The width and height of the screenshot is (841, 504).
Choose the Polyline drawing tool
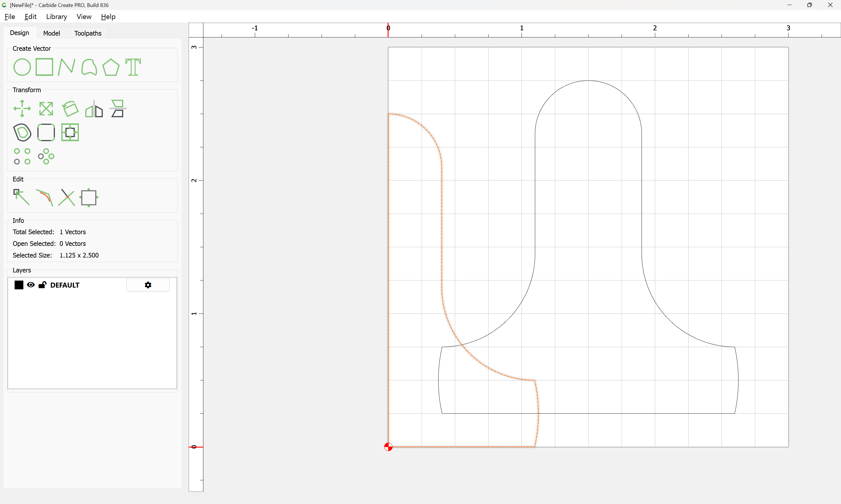(x=66, y=67)
